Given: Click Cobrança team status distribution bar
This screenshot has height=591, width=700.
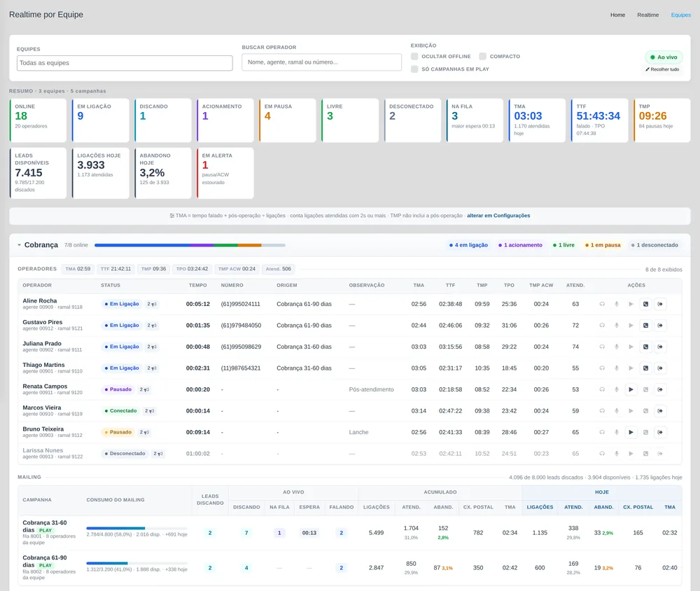Looking at the screenshot, I should point(190,245).
